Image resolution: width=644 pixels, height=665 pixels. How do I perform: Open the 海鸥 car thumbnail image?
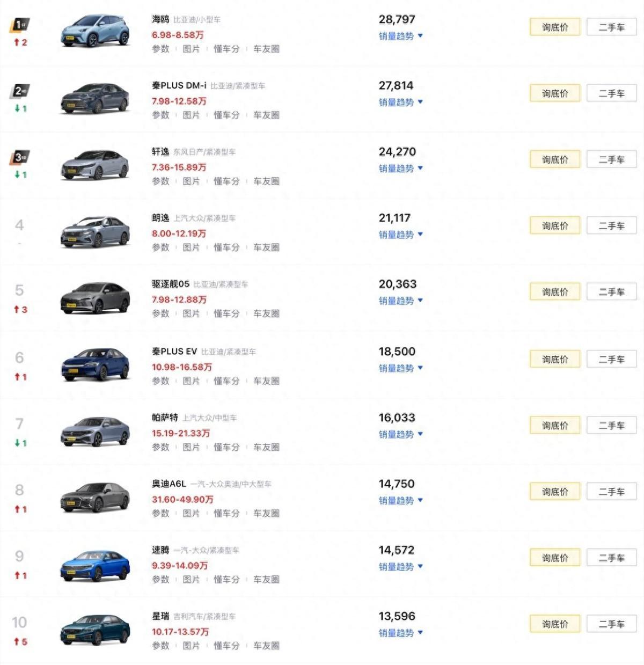[x=95, y=31]
